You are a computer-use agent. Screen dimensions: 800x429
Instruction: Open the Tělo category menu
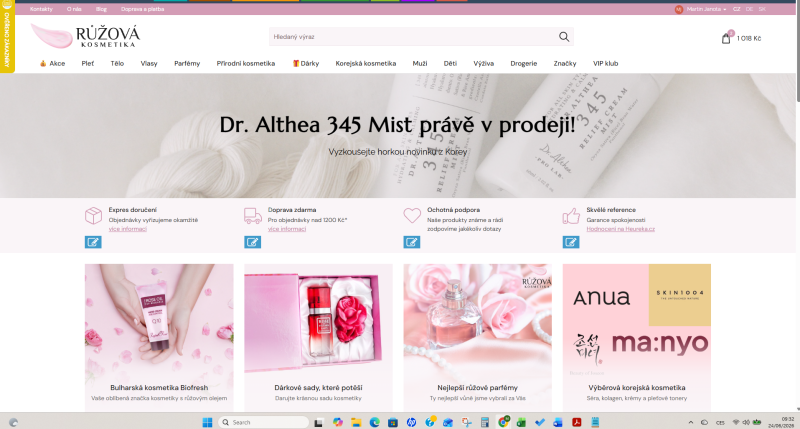117,64
